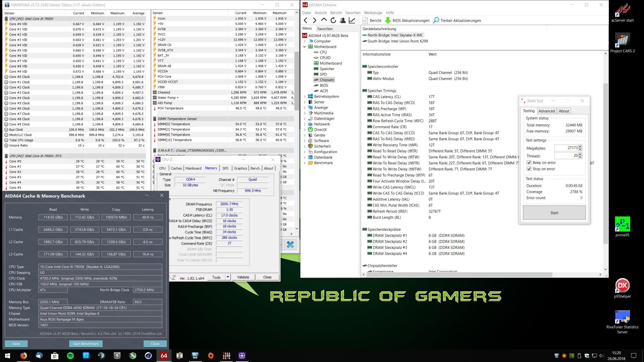Click the Close button in CPU-Z
Screen dimensions: 644x362
click(x=267, y=277)
